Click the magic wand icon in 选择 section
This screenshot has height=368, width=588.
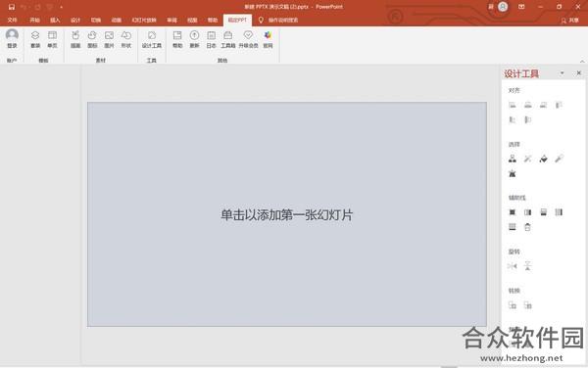pos(527,159)
